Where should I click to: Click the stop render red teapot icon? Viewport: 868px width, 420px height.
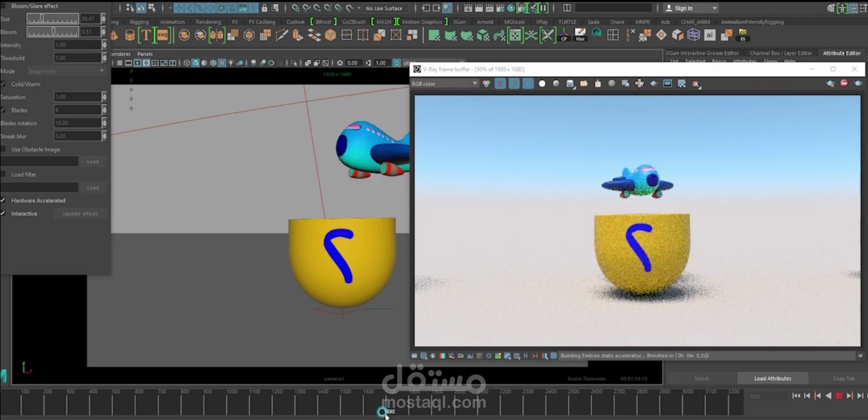coord(844,84)
